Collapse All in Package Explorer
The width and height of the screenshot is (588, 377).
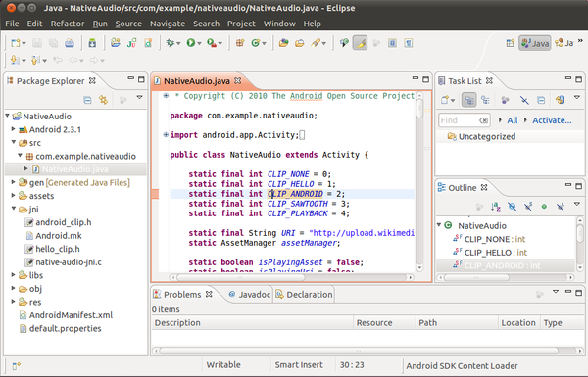click(87, 100)
